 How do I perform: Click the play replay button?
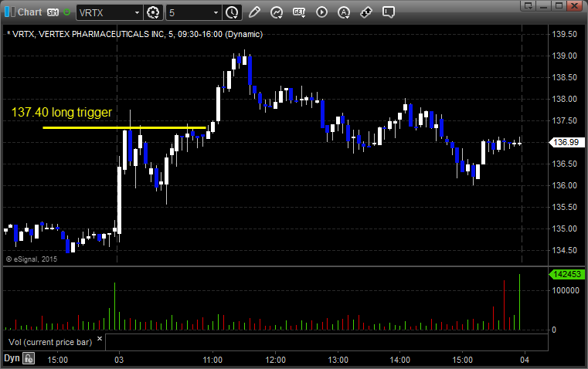[x=321, y=12]
